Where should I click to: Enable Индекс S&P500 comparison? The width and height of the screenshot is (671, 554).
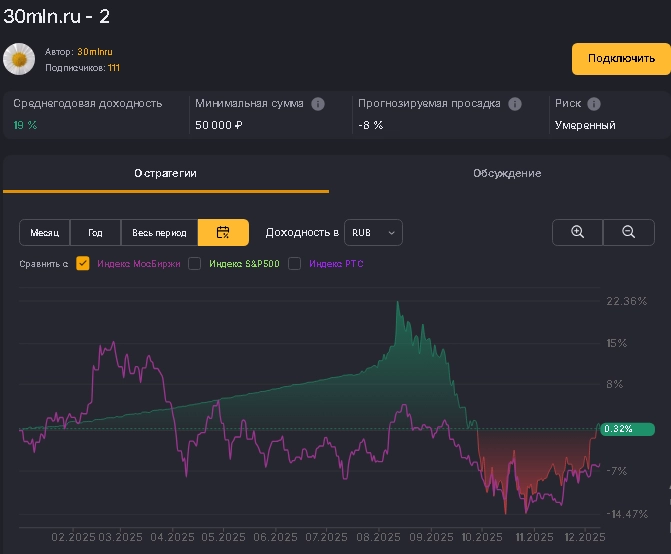point(195,263)
